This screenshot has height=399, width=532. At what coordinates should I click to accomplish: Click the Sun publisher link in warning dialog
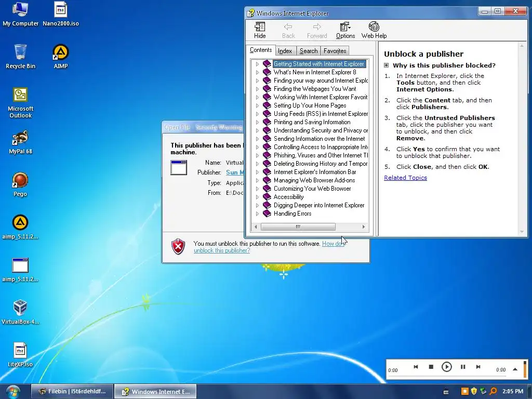coord(235,172)
